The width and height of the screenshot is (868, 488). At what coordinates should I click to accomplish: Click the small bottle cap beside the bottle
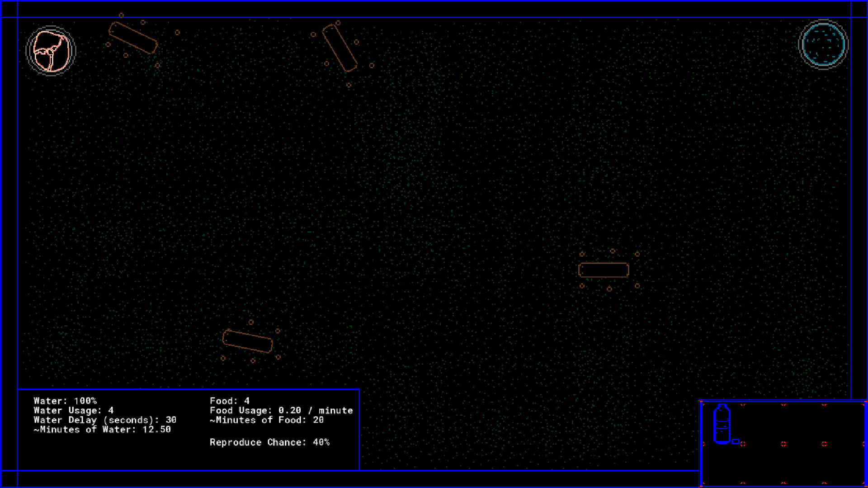[x=736, y=441]
